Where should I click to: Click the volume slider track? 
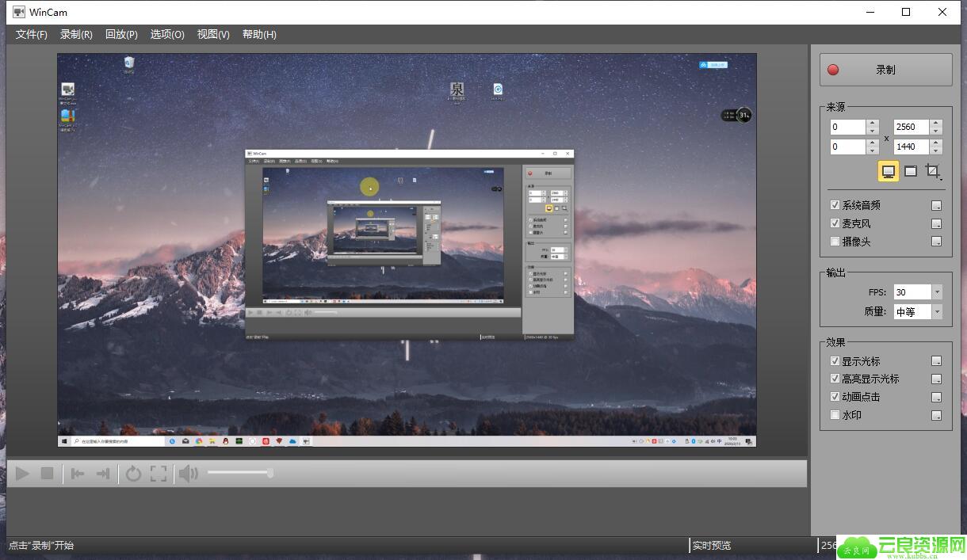pos(239,473)
